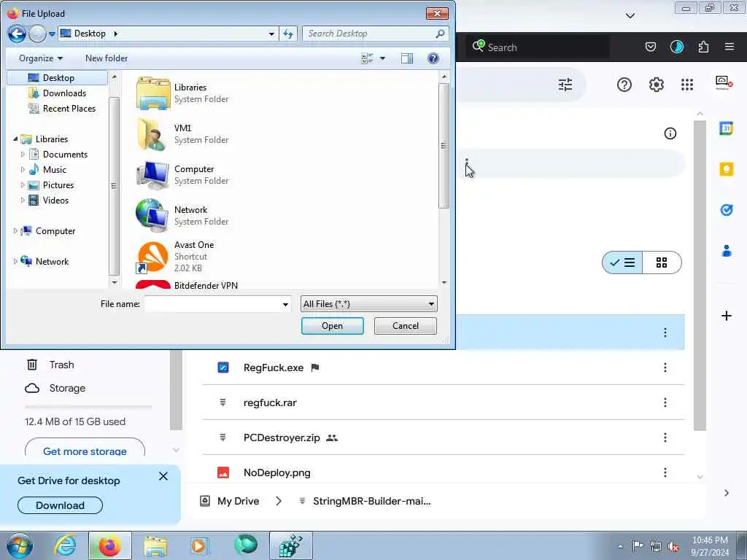The height and width of the screenshot is (560, 747).
Task: Click the refresh button beside the Desktop path
Action: point(287,34)
